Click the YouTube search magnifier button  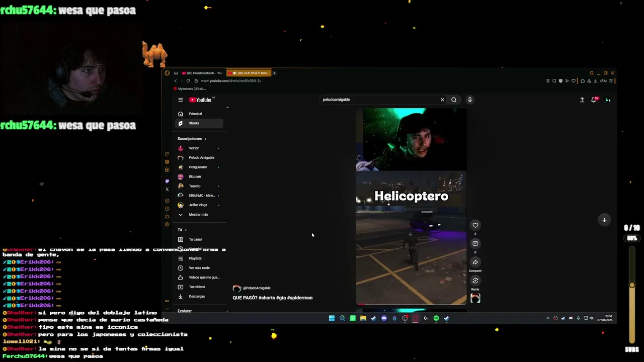tap(454, 100)
